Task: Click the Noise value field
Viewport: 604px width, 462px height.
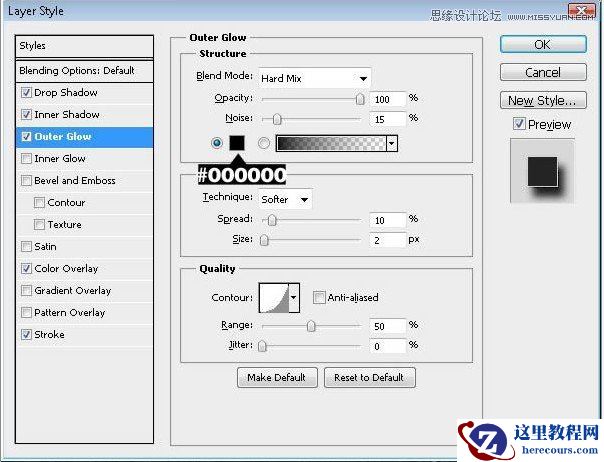Action: (x=388, y=119)
